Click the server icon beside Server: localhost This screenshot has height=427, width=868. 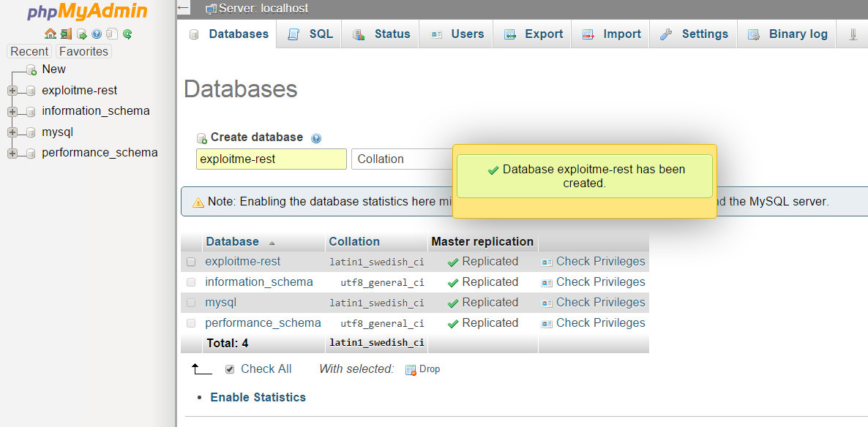coord(210,8)
